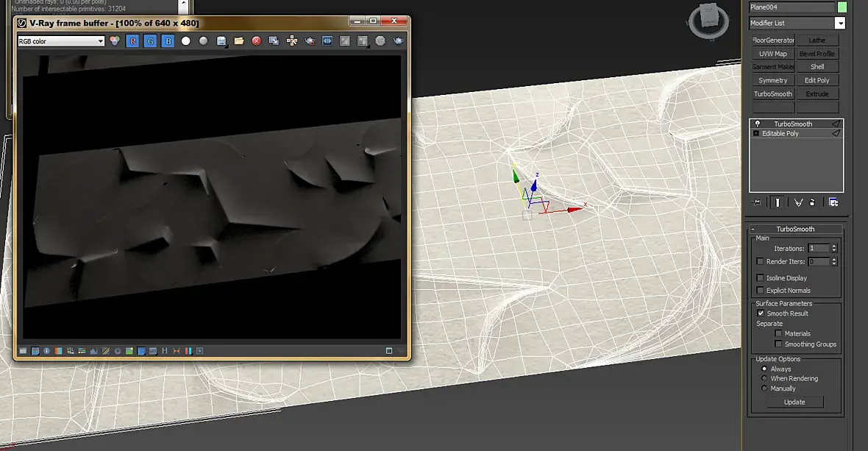Collapse the TurboSmooth rollout header
Image resolution: width=868 pixels, height=451 pixels.
[x=795, y=229]
